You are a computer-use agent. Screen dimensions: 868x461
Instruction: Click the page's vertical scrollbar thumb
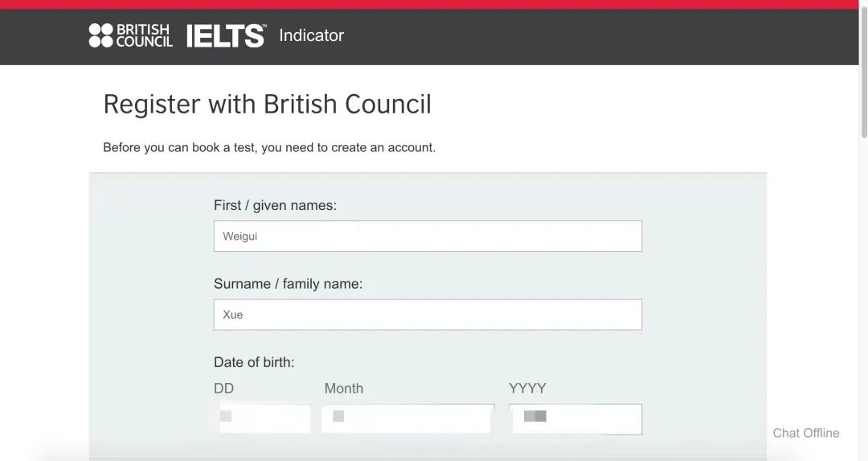(863, 69)
